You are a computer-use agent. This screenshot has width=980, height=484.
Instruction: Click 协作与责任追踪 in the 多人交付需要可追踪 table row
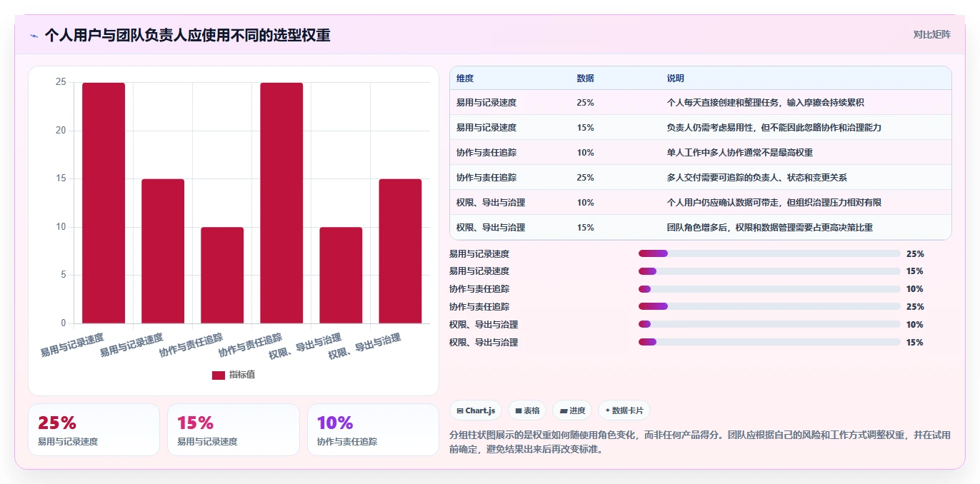click(486, 178)
